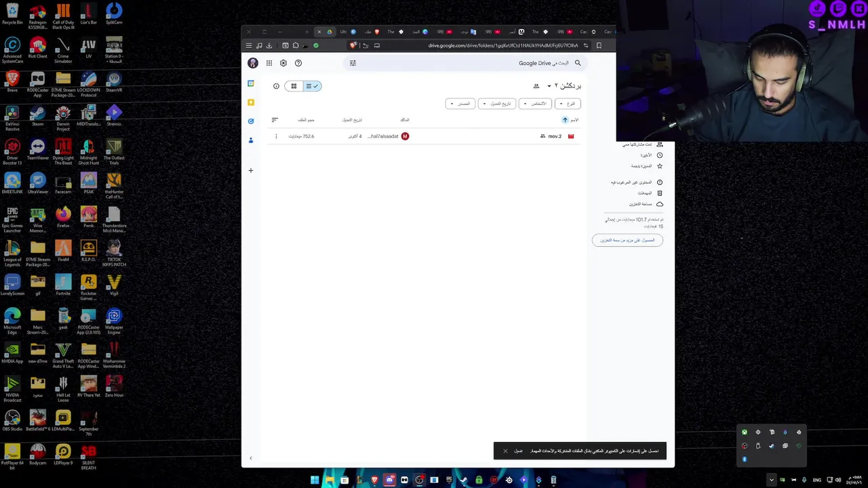Open Windows Start button on taskbar
The height and width of the screenshot is (488, 868).
pos(315,480)
